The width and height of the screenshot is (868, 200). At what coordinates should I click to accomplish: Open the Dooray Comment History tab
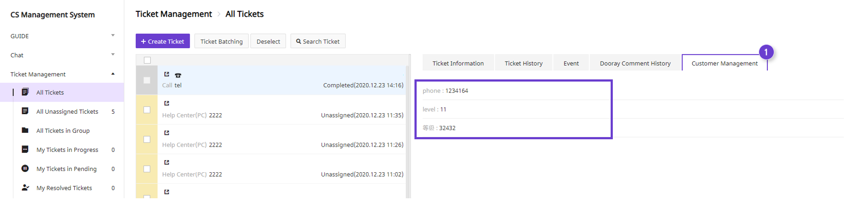point(635,63)
